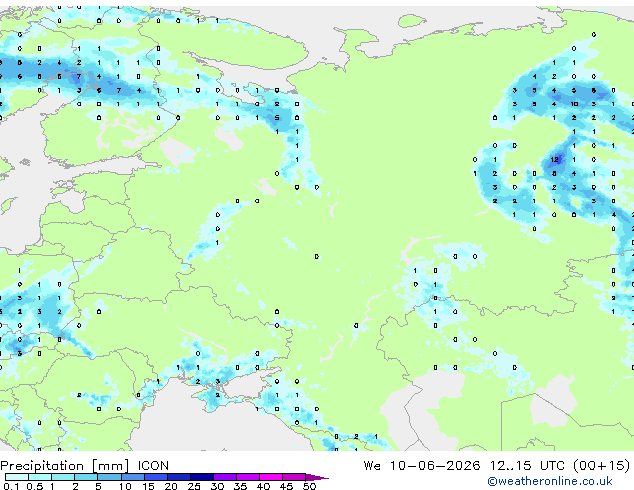634x490 pixels.
Task: Click the '12..15 UTC' time range text
Action: tap(527, 465)
